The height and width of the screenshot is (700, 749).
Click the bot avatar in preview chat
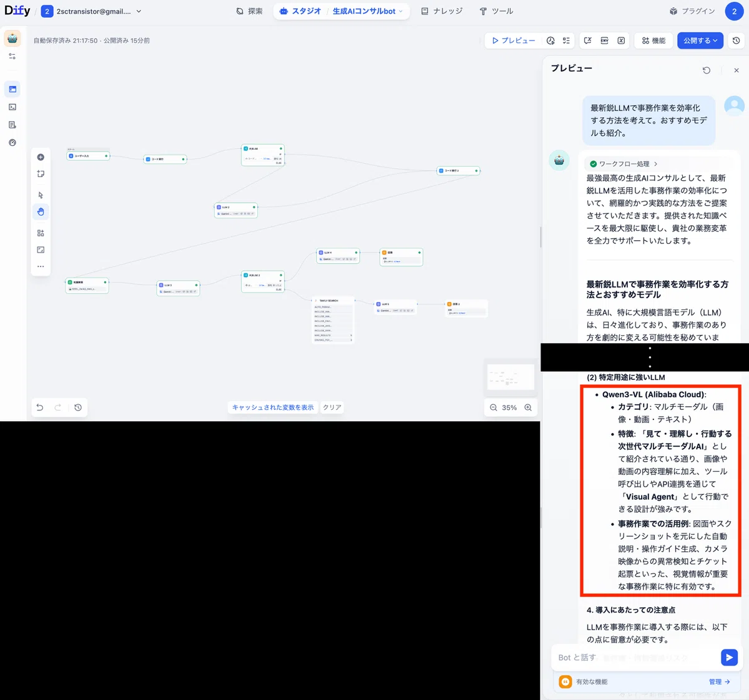pyautogui.click(x=559, y=160)
